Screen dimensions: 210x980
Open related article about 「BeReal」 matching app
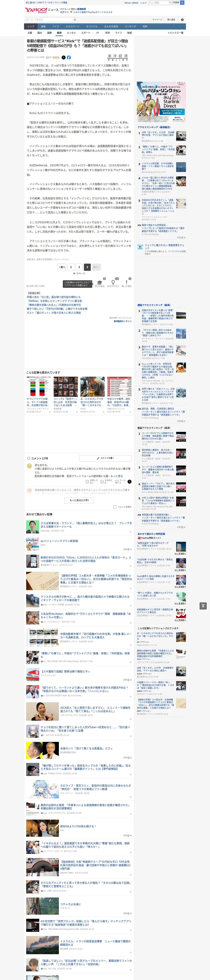coord(54,301)
